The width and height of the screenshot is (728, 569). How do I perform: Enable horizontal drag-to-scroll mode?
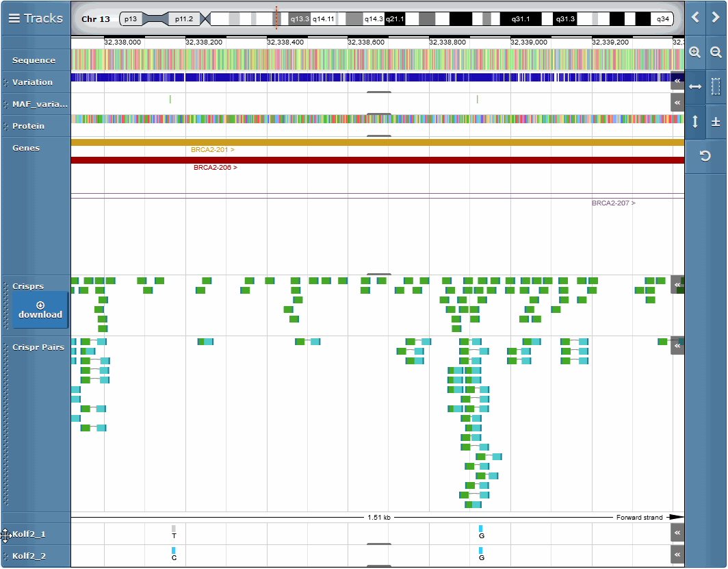pos(695,86)
